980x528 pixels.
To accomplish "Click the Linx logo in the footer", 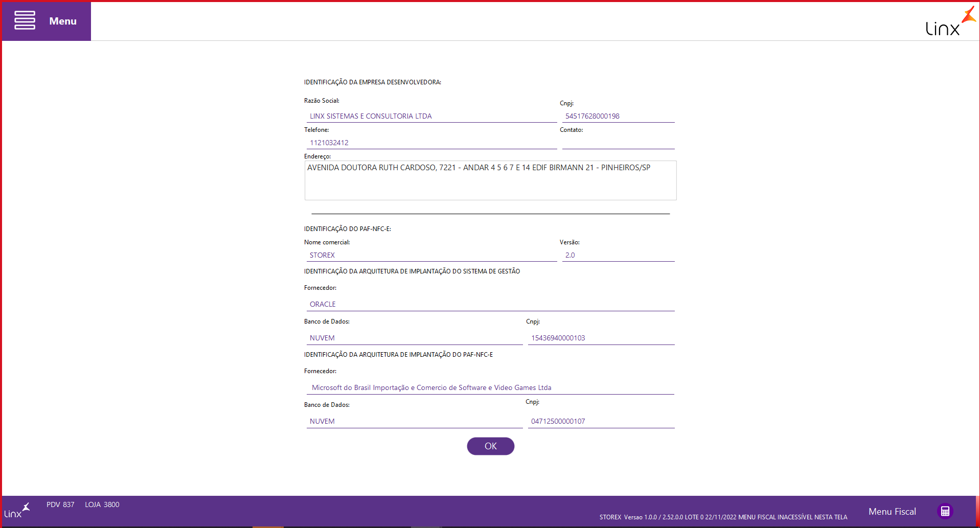I will point(17,510).
